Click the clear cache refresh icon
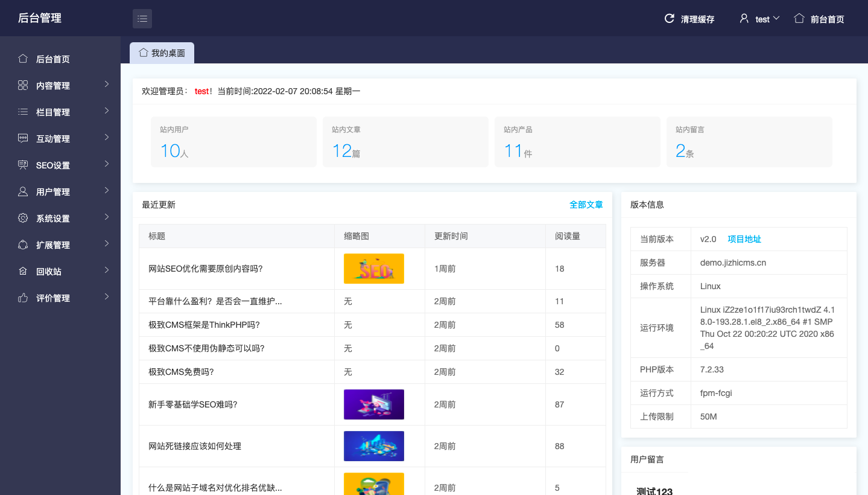 click(669, 19)
